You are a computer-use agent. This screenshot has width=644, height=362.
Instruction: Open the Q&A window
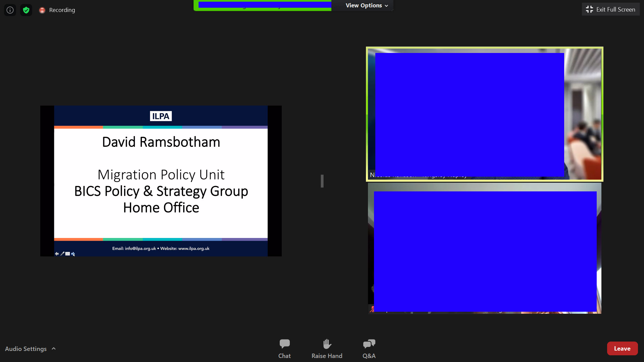pyautogui.click(x=369, y=348)
